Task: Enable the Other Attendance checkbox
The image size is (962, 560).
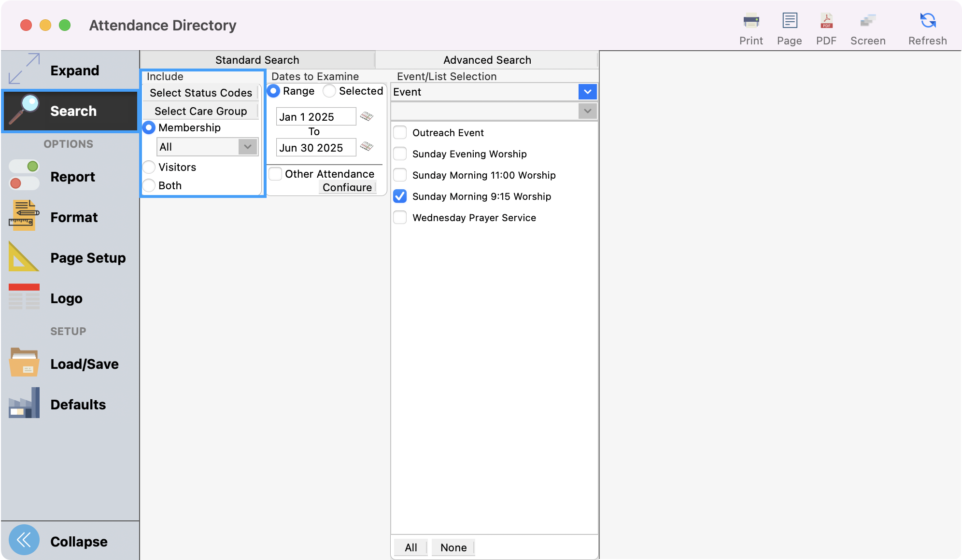Action: coord(275,174)
